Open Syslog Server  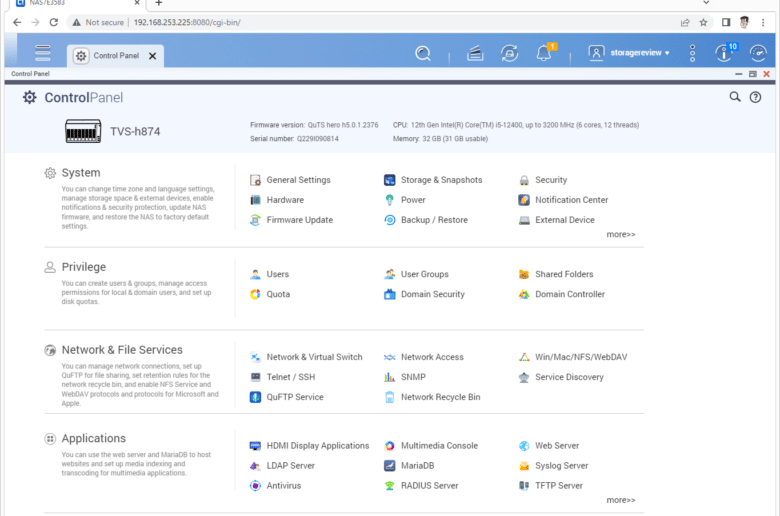click(x=553, y=466)
